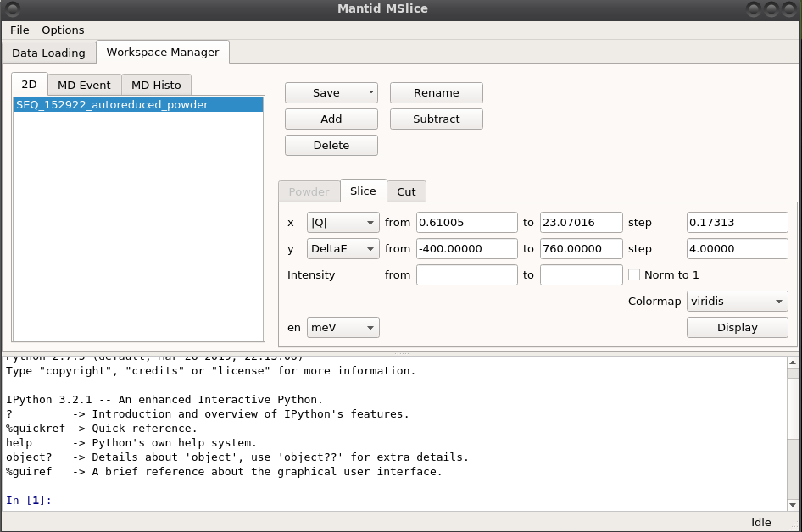The height and width of the screenshot is (532, 802).
Task: Click the Rename button
Action: [436, 93]
